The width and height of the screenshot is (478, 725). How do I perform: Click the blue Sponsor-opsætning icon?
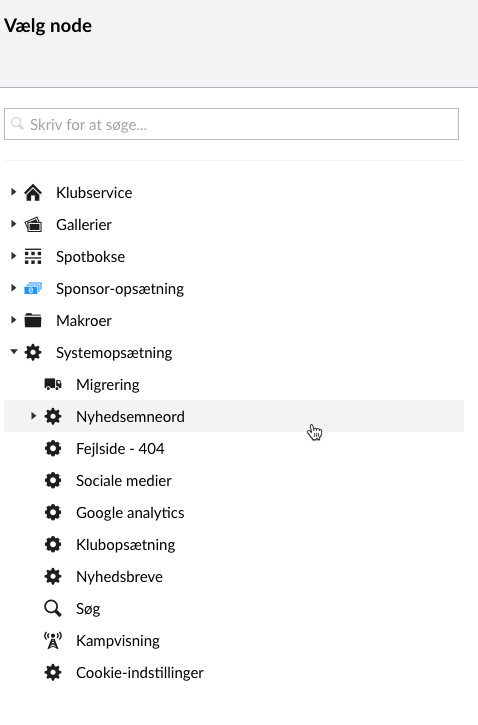tap(33, 289)
